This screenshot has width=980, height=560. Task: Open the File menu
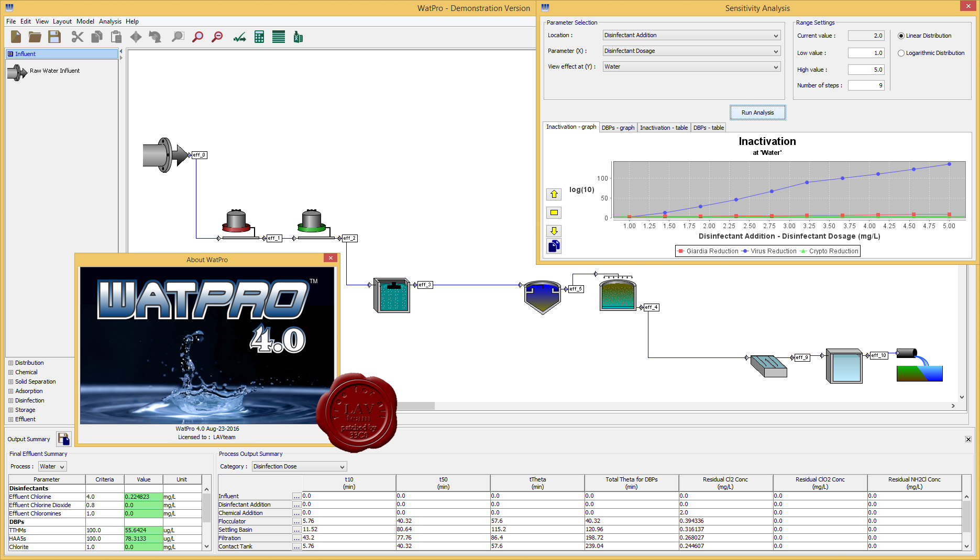pos(11,21)
